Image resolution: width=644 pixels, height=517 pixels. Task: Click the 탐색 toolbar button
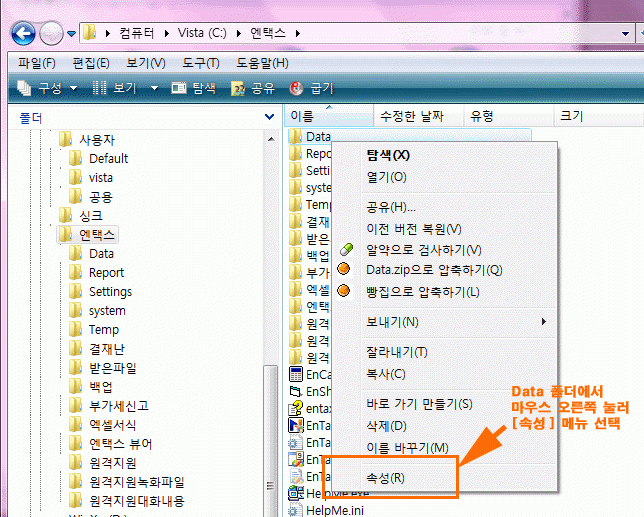click(x=193, y=88)
